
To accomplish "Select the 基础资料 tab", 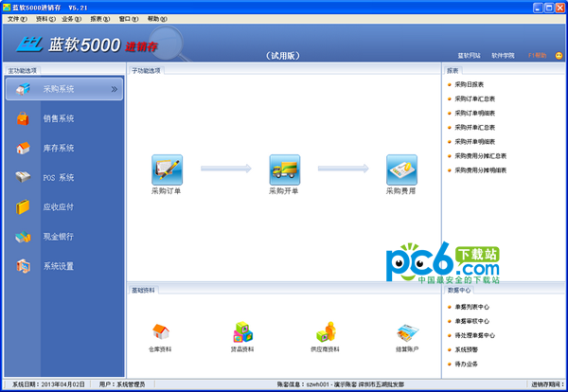I will click(143, 290).
